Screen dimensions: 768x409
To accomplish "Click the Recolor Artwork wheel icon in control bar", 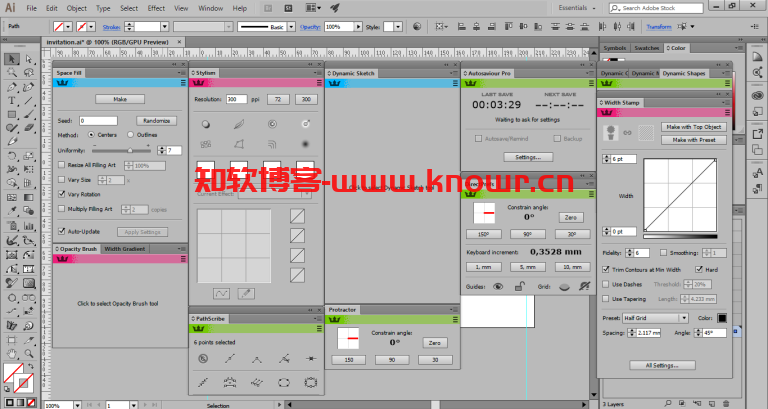I will pos(417,26).
